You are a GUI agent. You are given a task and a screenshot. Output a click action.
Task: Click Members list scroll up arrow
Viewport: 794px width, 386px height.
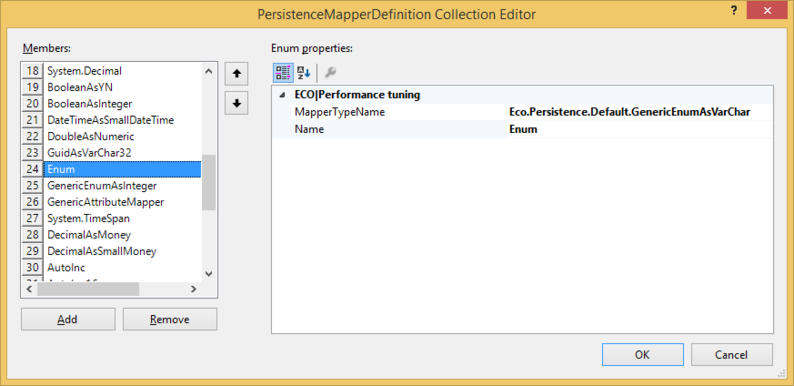pos(209,71)
